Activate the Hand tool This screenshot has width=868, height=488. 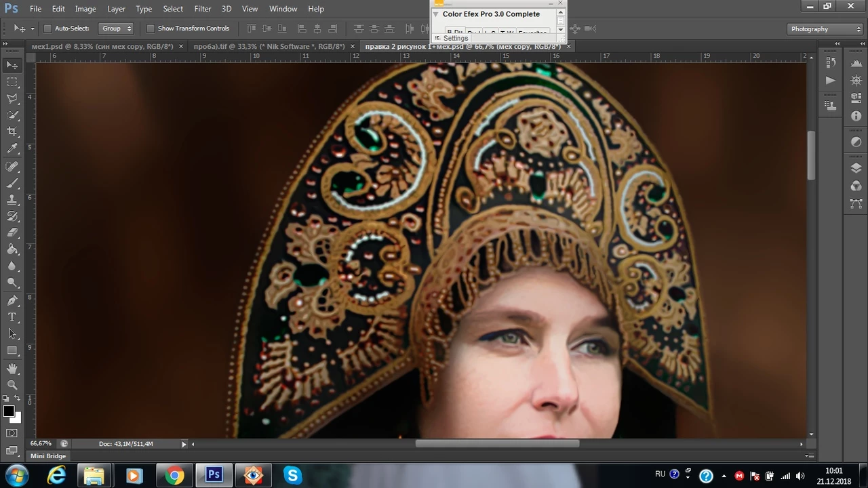(12, 368)
